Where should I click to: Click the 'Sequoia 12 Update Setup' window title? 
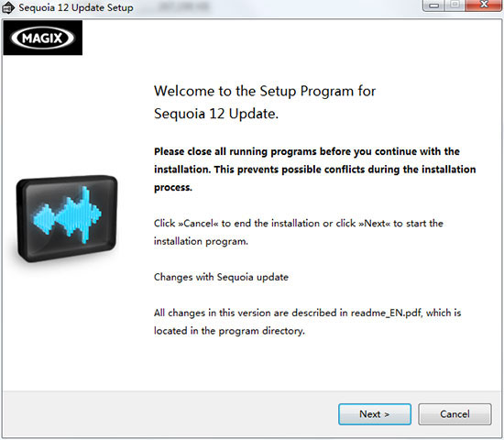click(x=76, y=7)
